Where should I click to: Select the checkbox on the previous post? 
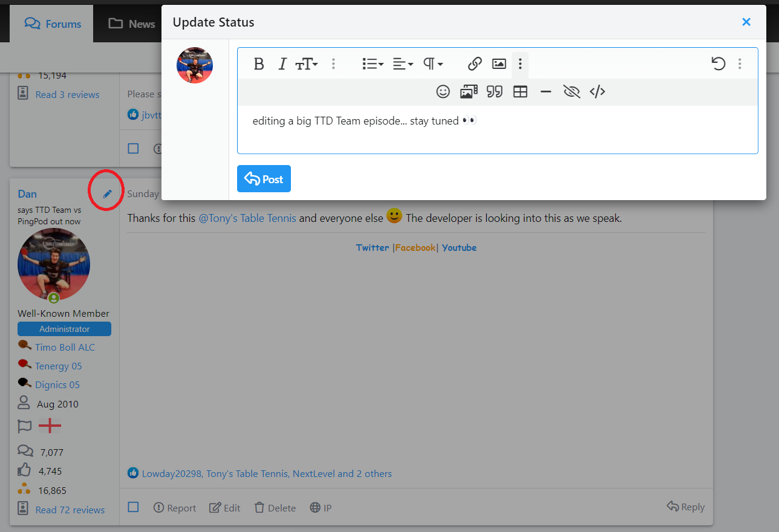point(134,148)
